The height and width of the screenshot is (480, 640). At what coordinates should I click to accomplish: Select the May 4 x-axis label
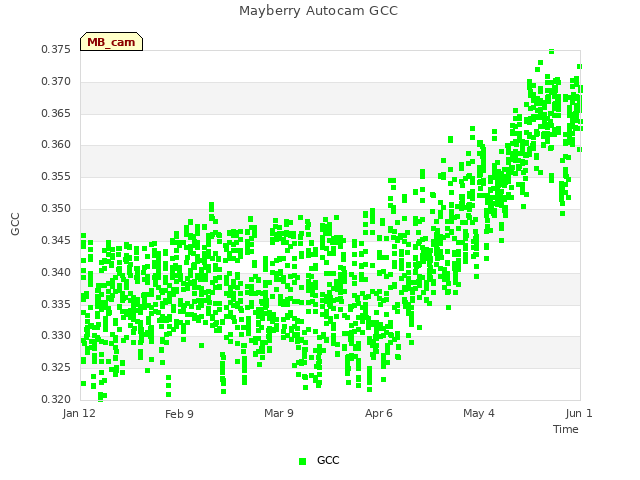click(479, 413)
